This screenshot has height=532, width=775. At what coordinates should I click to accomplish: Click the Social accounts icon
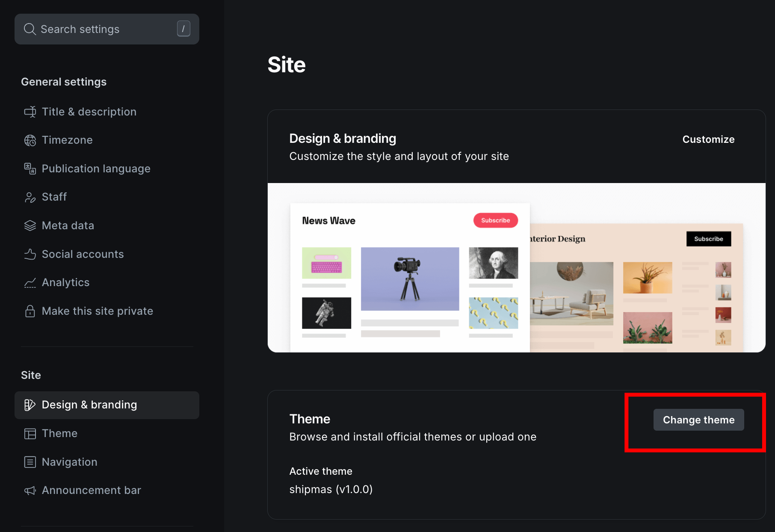[30, 254]
